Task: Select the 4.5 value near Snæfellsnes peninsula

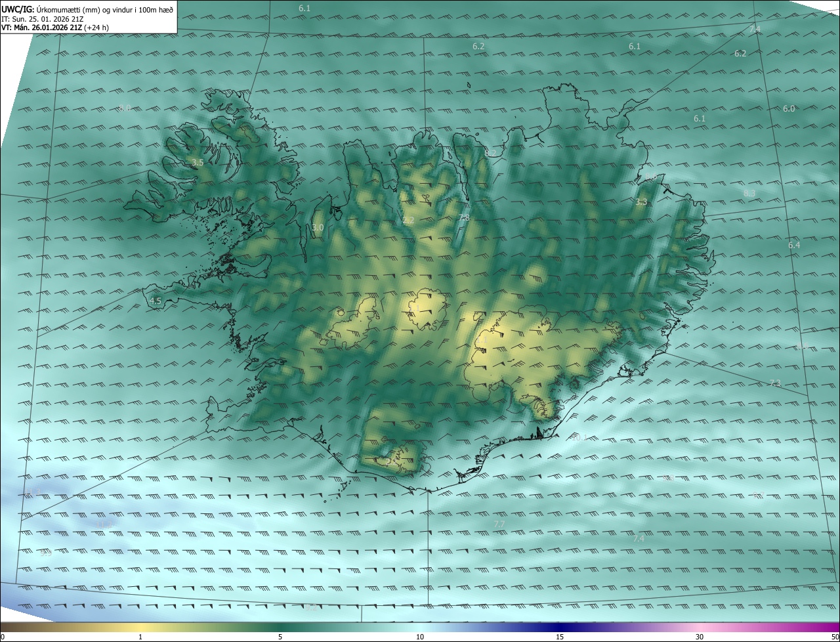Action: click(156, 301)
